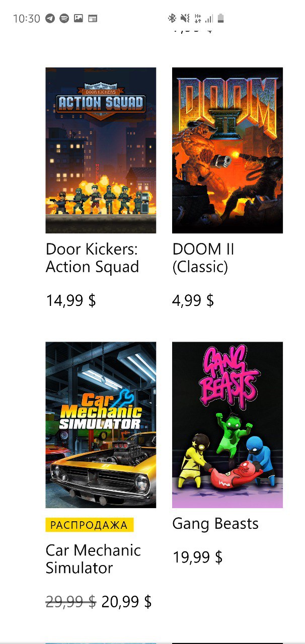Tap the calendar notification icon
Image resolution: width=305 pixels, height=644 pixels.
pos(93,19)
